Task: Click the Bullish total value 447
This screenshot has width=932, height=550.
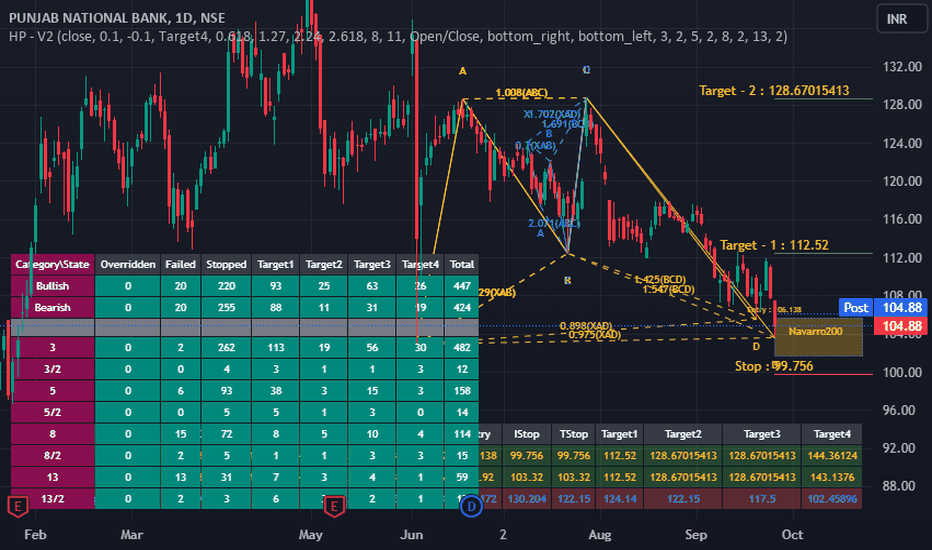Action: click(462, 286)
